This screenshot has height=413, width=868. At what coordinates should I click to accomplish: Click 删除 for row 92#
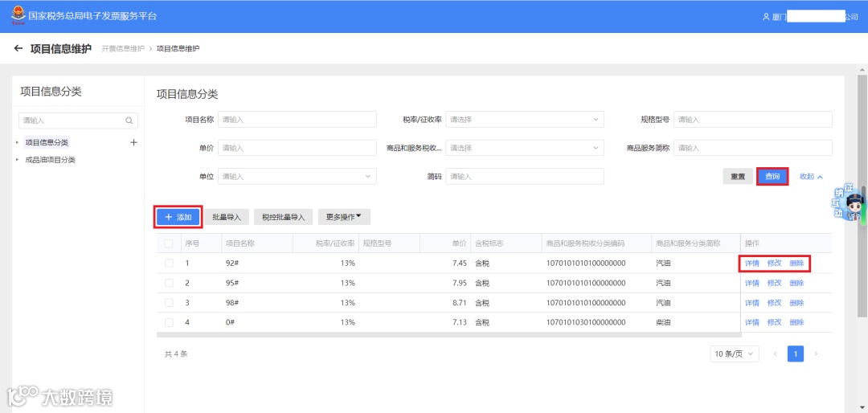[x=796, y=263]
